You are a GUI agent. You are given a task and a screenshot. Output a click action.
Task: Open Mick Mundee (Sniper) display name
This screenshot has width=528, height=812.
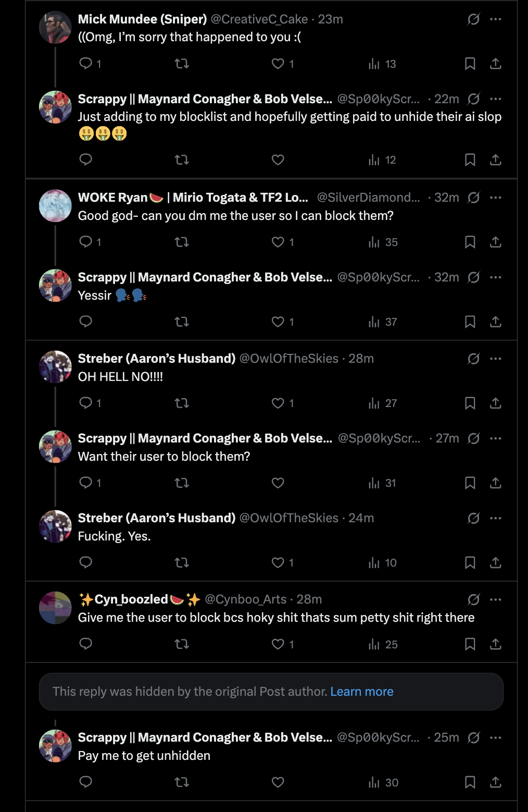point(142,19)
